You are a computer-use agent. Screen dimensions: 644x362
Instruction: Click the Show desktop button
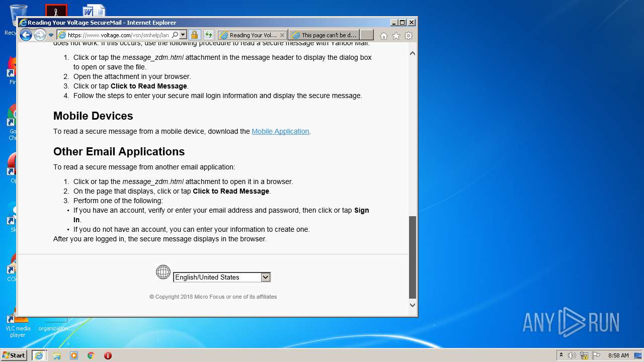tap(639, 355)
